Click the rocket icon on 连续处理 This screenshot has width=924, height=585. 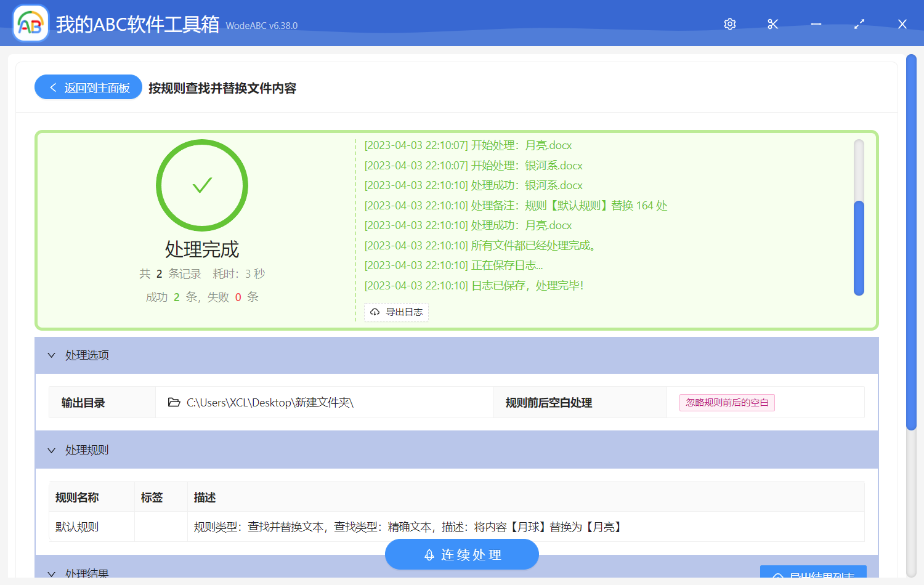pos(429,555)
